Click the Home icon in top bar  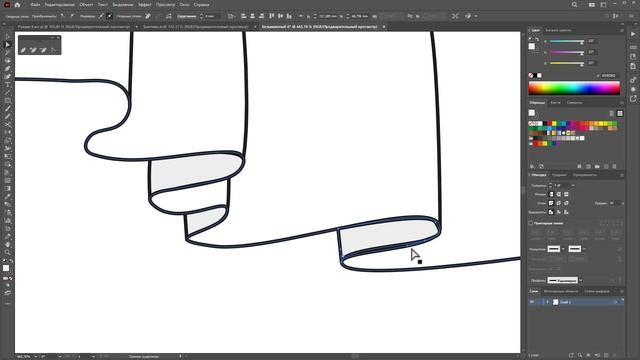[x=17, y=5]
